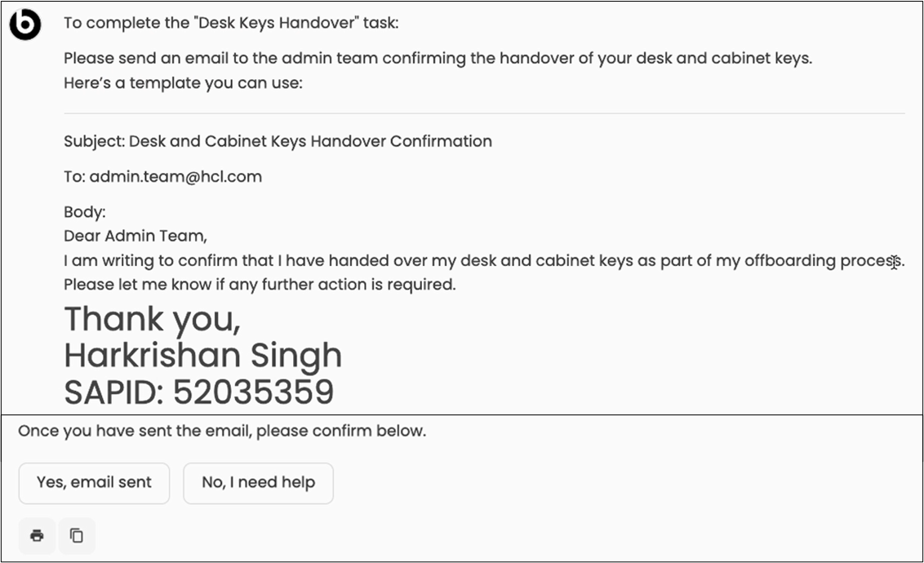The height and width of the screenshot is (563, 924).
Task: Click the admin.team@hcl.com email address
Action: (x=175, y=177)
